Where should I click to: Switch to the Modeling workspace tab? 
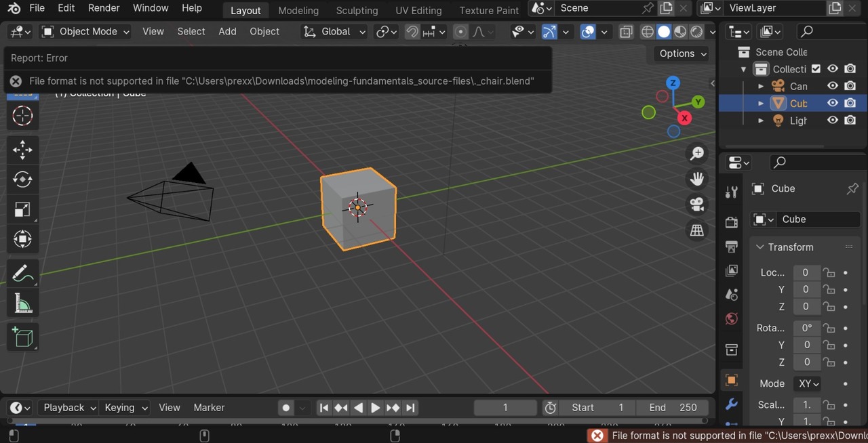pos(298,10)
